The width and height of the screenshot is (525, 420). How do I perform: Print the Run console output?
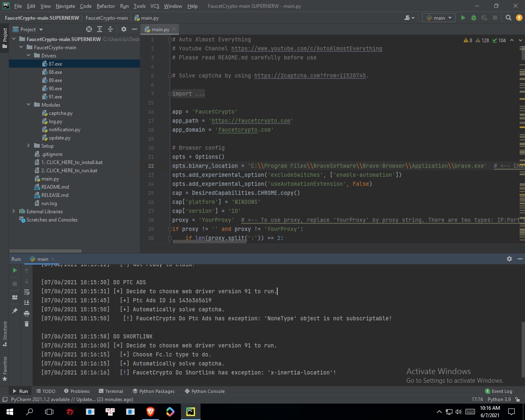click(27, 313)
